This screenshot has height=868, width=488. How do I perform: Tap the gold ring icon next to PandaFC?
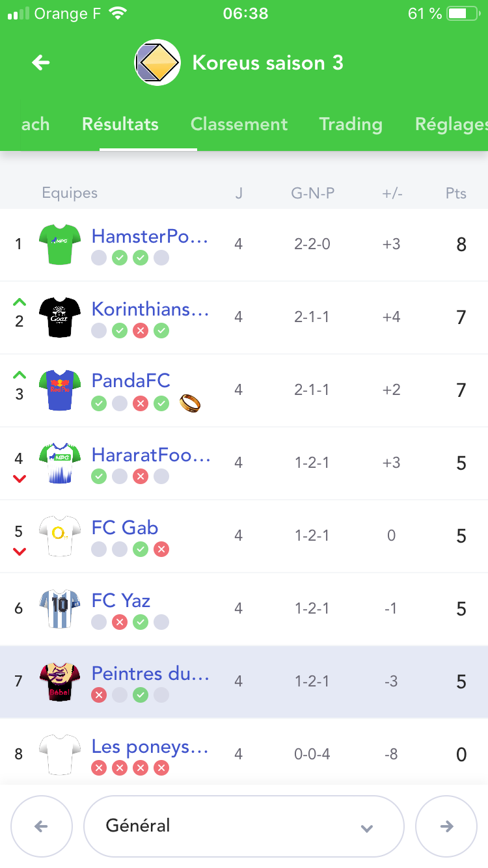pyautogui.click(x=190, y=403)
